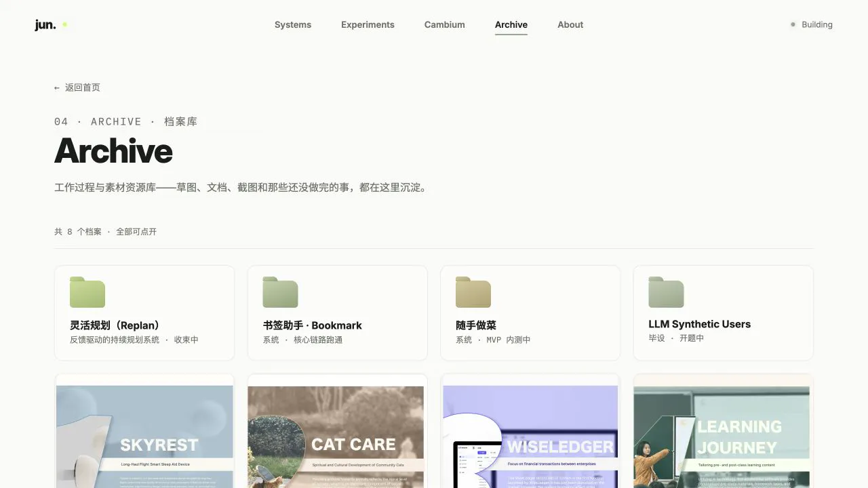Viewport: 868px width, 488px height.
Task: Open the WISELEDGER project thumbnail
Action: pyautogui.click(x=530, y=431)
